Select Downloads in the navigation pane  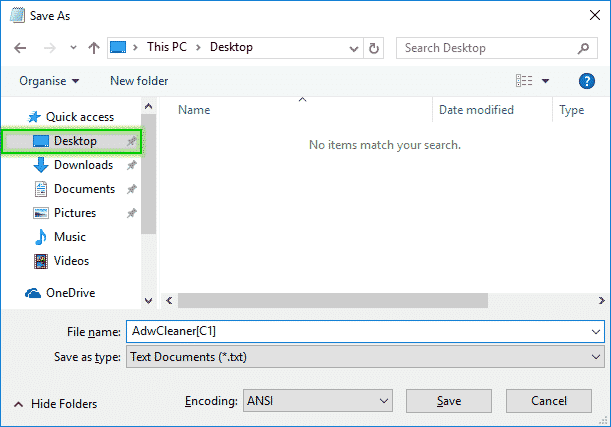tap(83, 165)
